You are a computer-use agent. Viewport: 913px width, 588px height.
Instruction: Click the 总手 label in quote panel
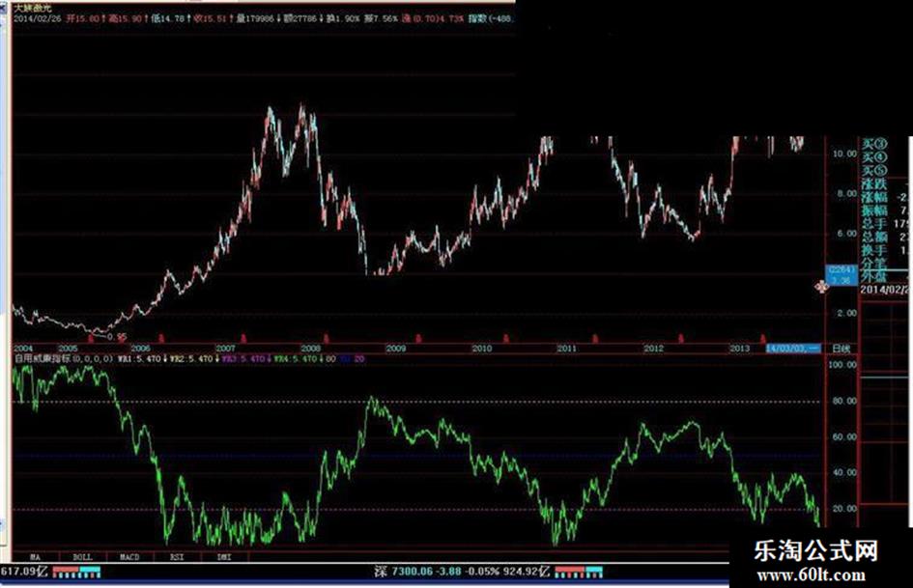point(874,224)
